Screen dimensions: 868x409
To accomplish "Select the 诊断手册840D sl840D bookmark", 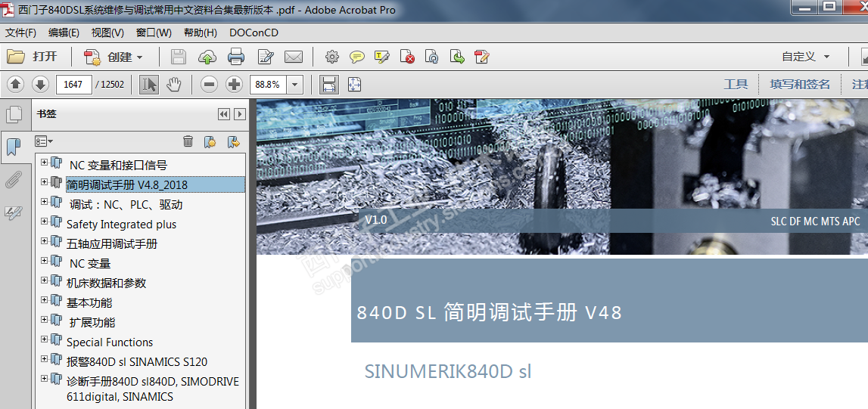I will pyautogui.click(x=152, y=389).
